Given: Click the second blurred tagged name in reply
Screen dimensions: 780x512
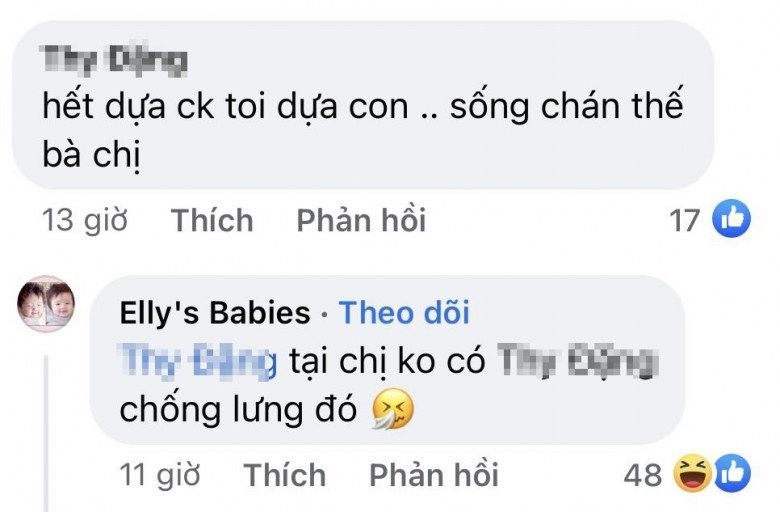Looking at the screenshot, I should (x=575, y=361).
